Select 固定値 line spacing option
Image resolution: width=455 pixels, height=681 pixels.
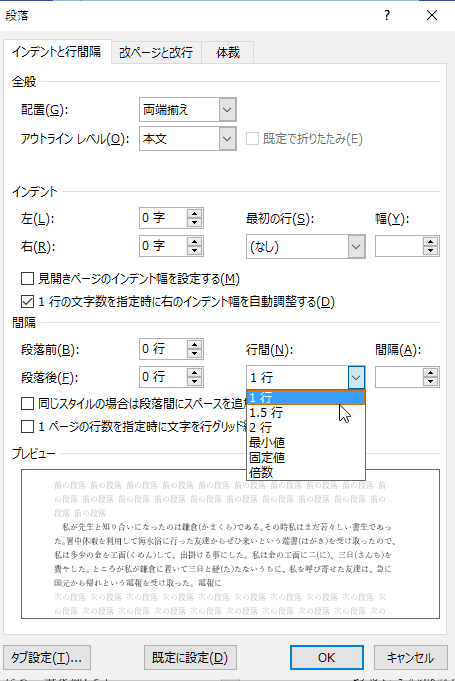tap(306, 457)
